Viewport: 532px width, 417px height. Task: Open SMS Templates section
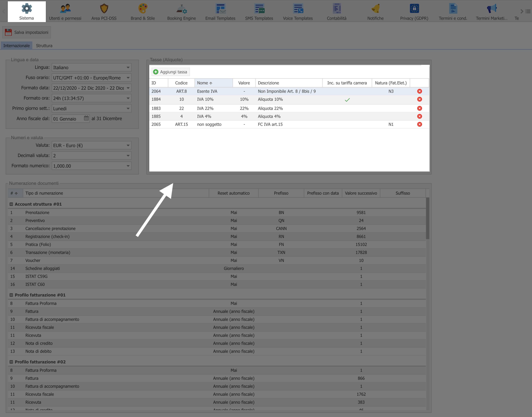(259, 12)
